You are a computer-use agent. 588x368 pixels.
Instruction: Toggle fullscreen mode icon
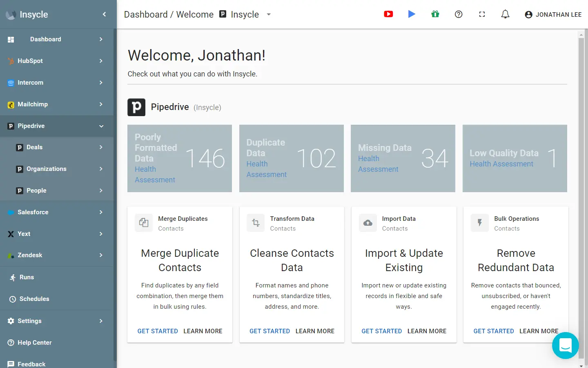pyautogui.click(x=482, y=14)
